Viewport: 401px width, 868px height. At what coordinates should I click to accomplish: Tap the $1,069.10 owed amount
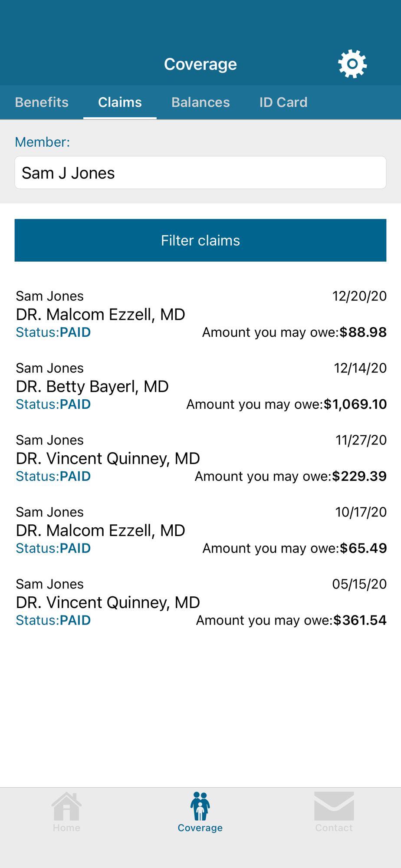tap(355, 404)
